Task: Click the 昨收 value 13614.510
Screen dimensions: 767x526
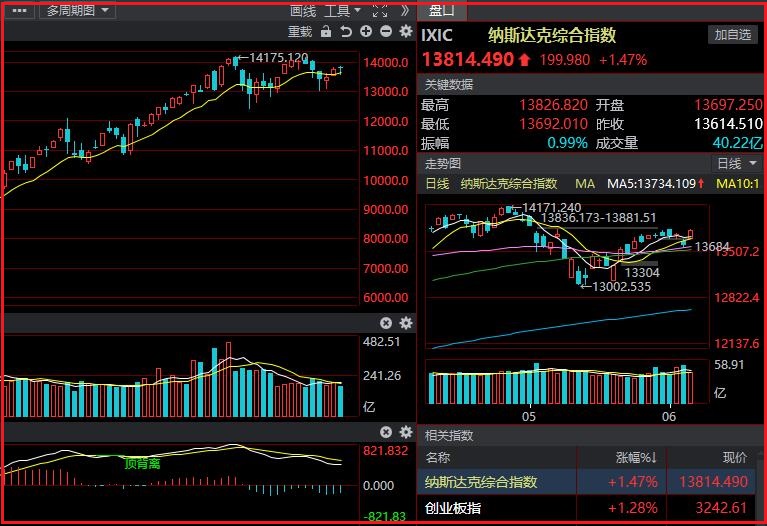Action: coord(728,124)
